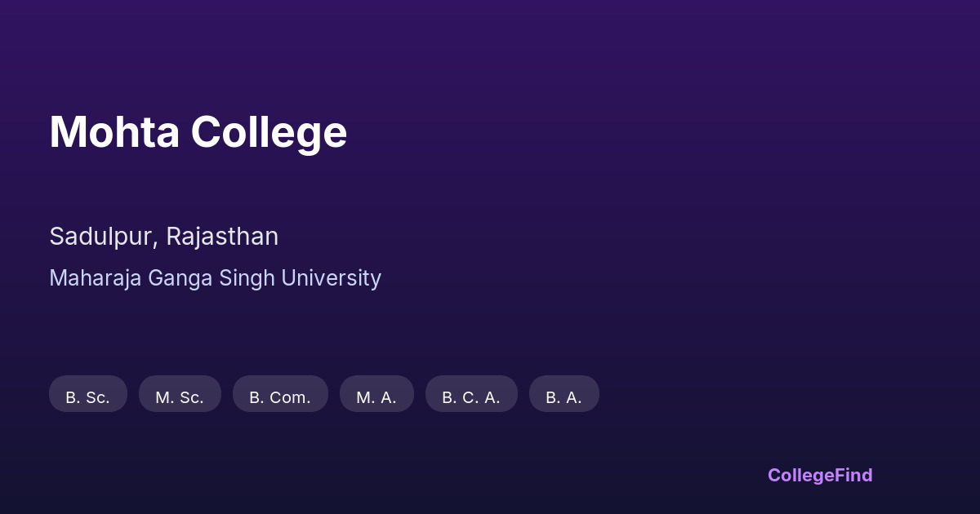Click the Sadulpur, Rajasthan location text
This screenshot has height=514, width=980.
163,237
